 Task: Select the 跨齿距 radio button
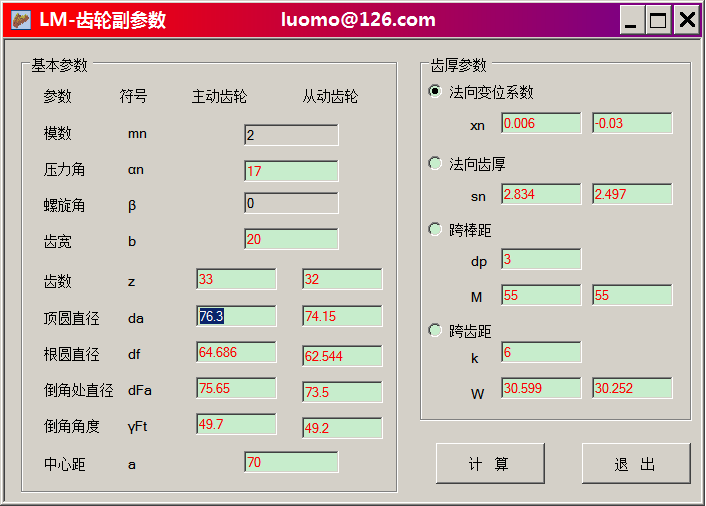coord(435,330)
